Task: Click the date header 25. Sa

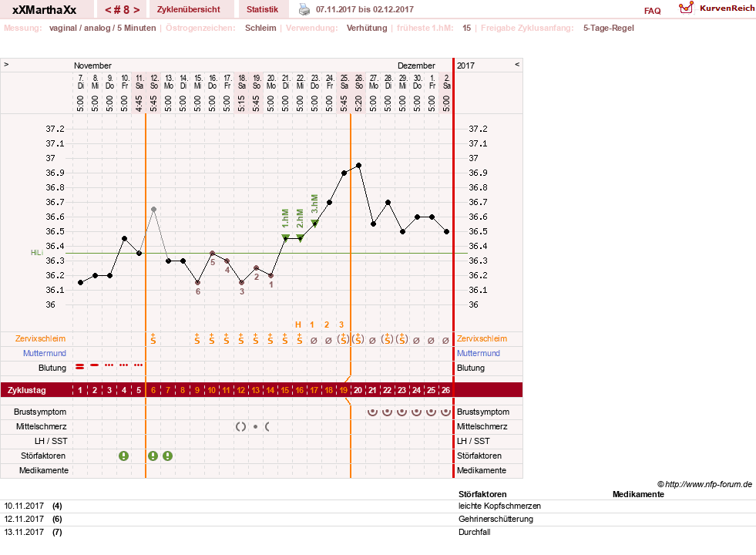Action: pos(344,82)
